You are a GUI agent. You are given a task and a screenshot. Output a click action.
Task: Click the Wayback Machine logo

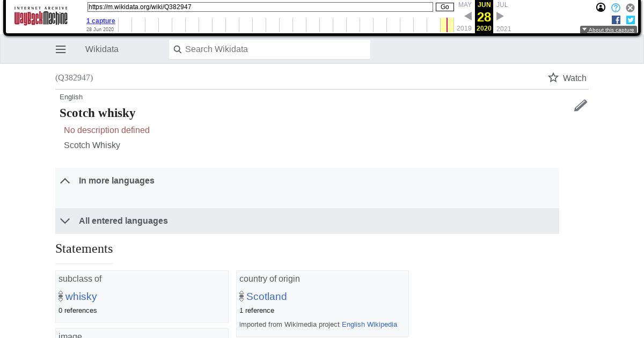tap(41, 17)
